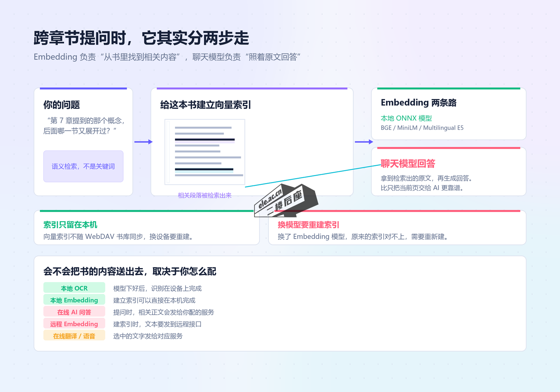Select the 你的问题 card heading
Screen dimensions: 560x392
click(62, 105)
